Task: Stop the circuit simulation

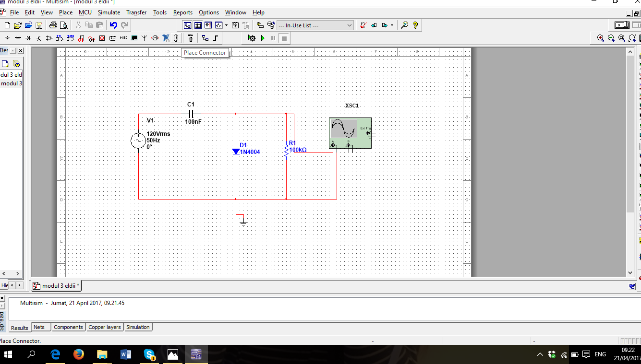Action: [284, 38]
